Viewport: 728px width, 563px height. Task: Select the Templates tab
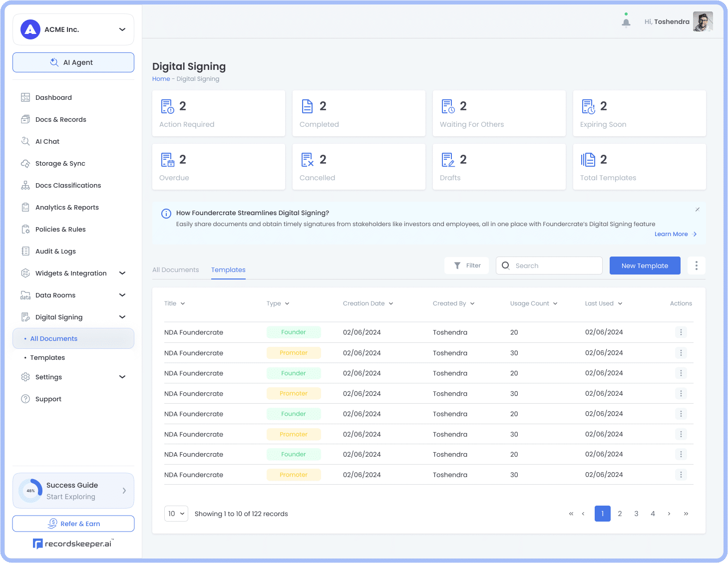[x=228, y=270]
